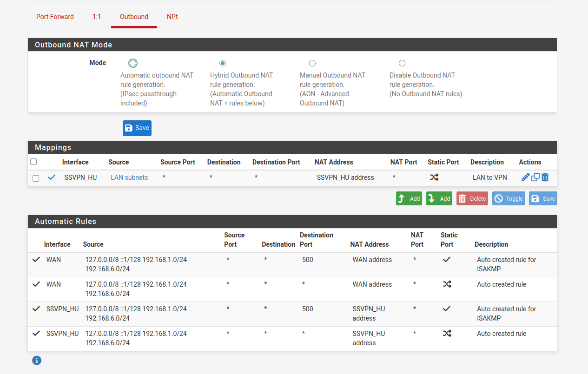
Task: Click the Destination Port header in Mappings
Action: point(276,162)
